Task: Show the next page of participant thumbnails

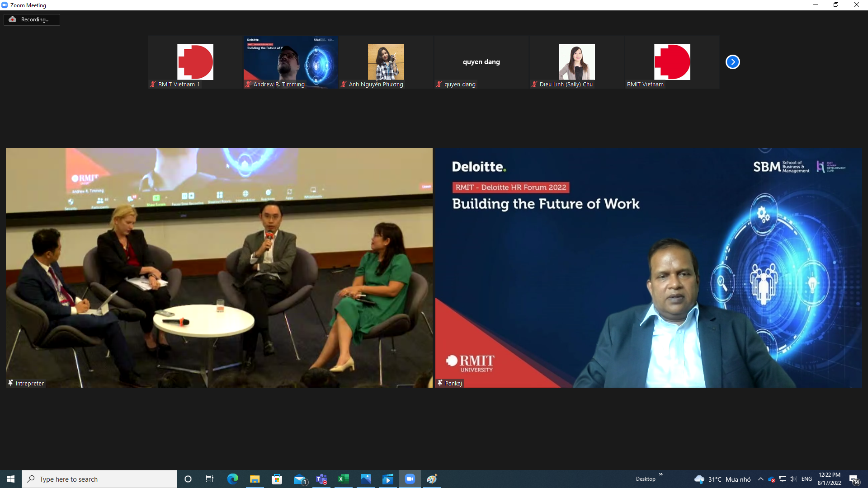Action: pos(732,62)
